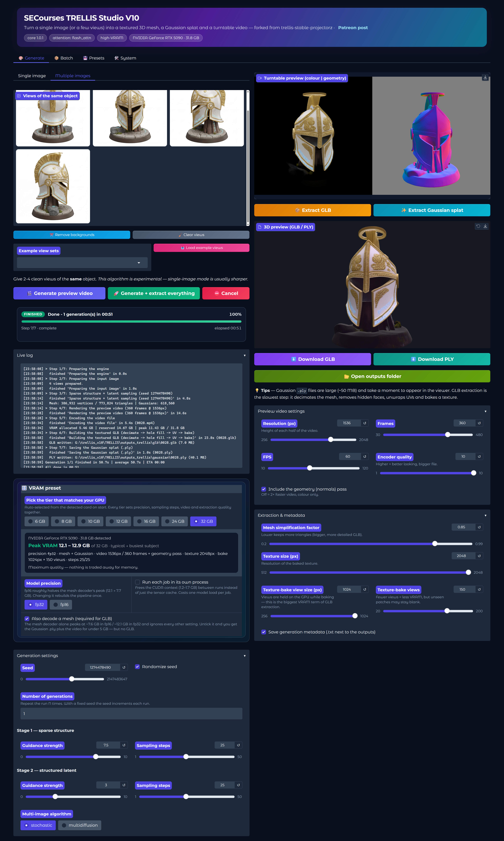Open the outputs folder
This screenshot has width=504, height=841.
372,376
